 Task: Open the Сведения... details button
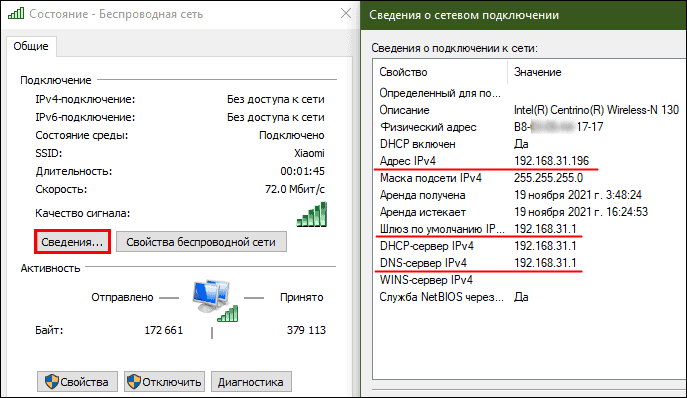72,242
